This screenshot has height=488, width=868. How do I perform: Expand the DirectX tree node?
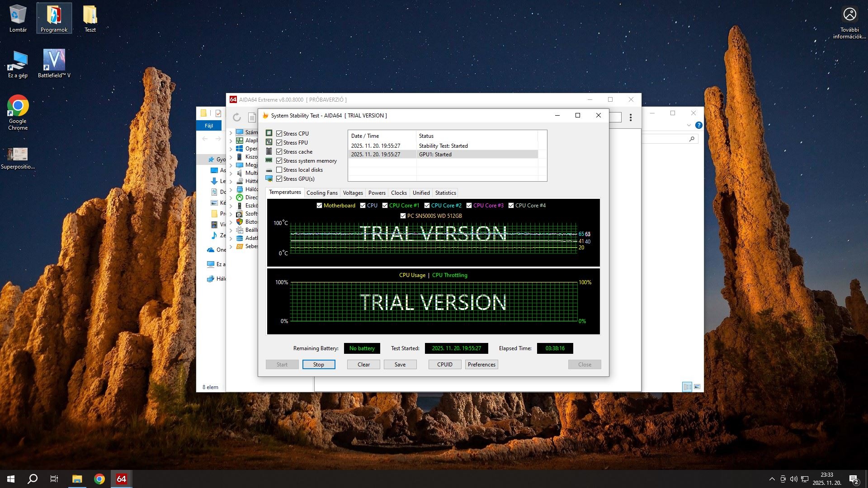pos(231,197)
